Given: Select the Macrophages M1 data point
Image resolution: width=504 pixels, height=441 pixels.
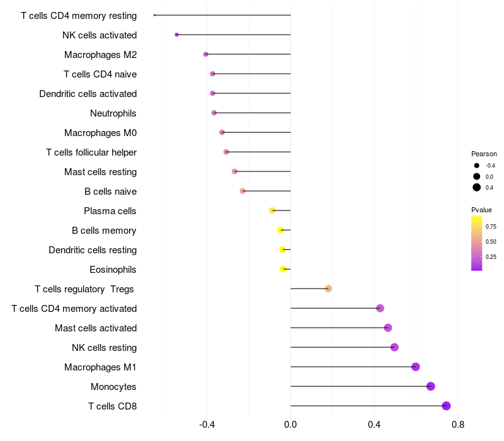Looking at the screenshot, I should pos(415,367).
